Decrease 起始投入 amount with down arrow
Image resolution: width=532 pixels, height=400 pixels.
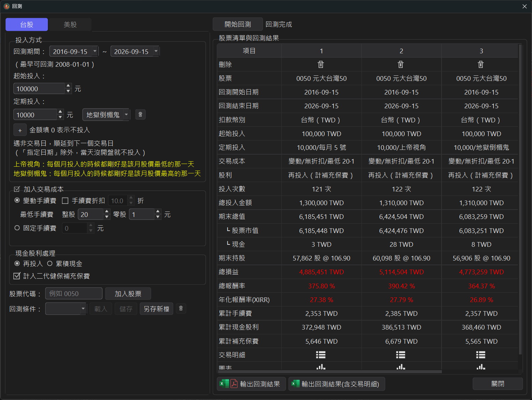click(x=68, y=91)
